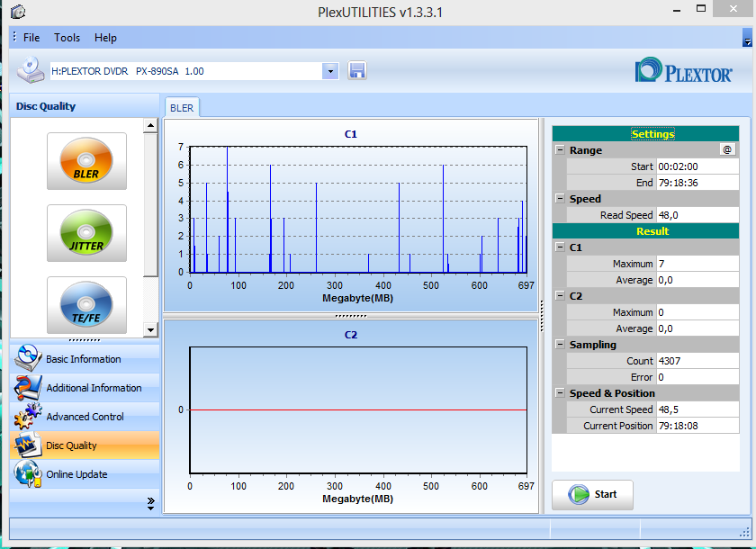Switch to the BLER tab
Image resolution: width=756 pixels, height=549 pixels.
point(182,108)
